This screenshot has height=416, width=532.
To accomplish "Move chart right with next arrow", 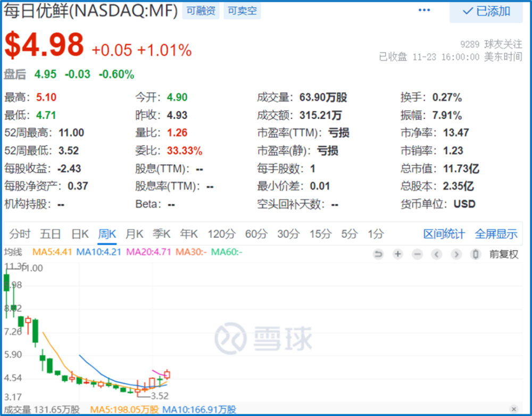I will tap(456, 254).
